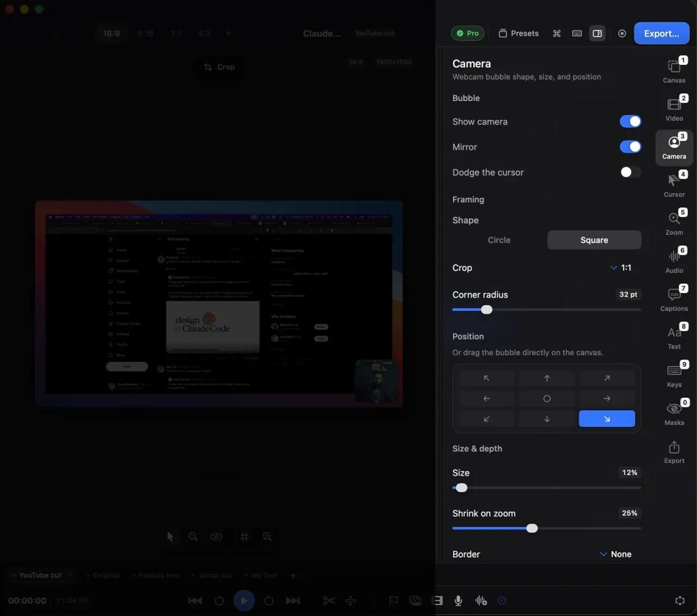Open the Captions settings panel

[x=674, y=299]
